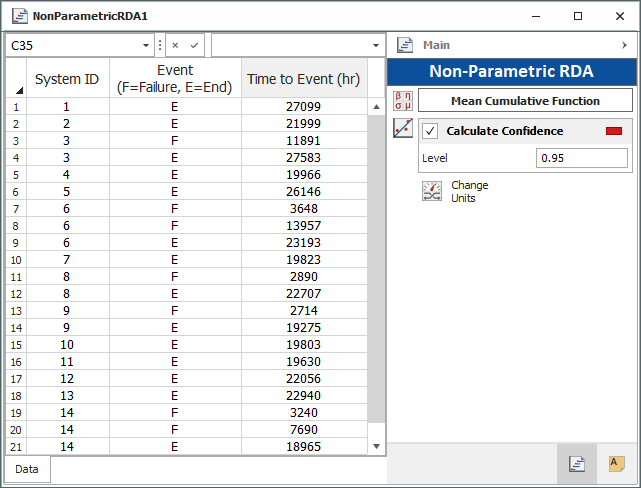Viewport: 641px width, 488px height.
Task: Open the Analysis Summary page icon marked A
Action: pyautogui.click(x=616, y=464)
